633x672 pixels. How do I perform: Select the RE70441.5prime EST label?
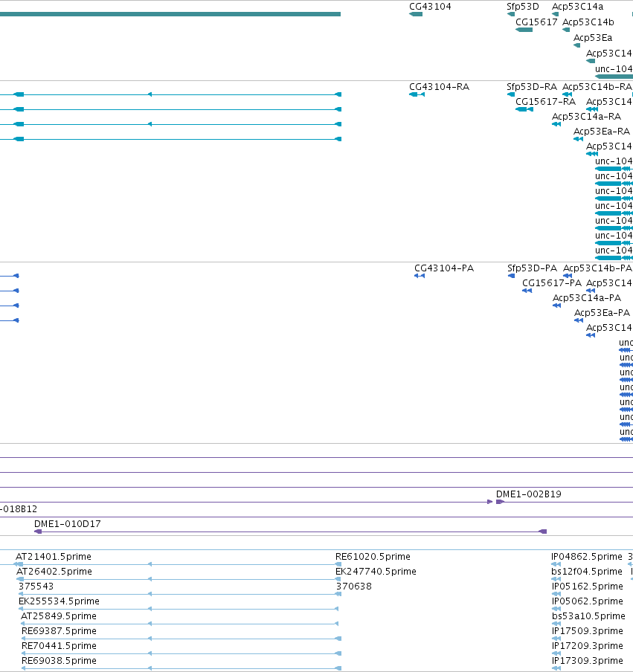tap(59, 645)
